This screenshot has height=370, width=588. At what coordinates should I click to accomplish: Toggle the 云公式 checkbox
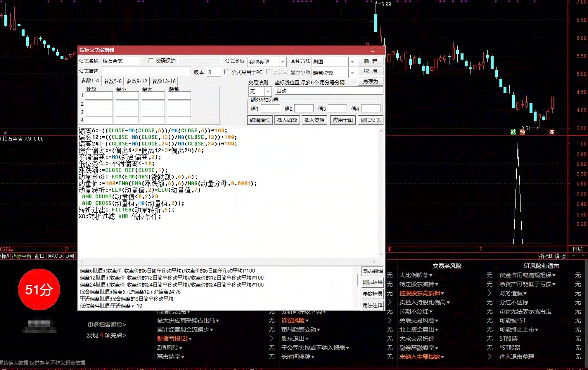click(268, 72)
